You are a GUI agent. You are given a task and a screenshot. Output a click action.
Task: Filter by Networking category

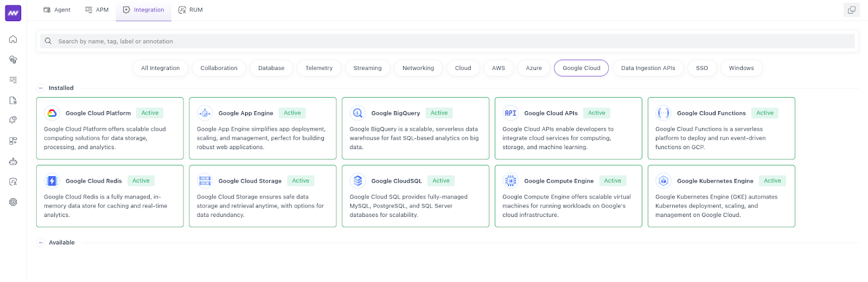(418, 68)
